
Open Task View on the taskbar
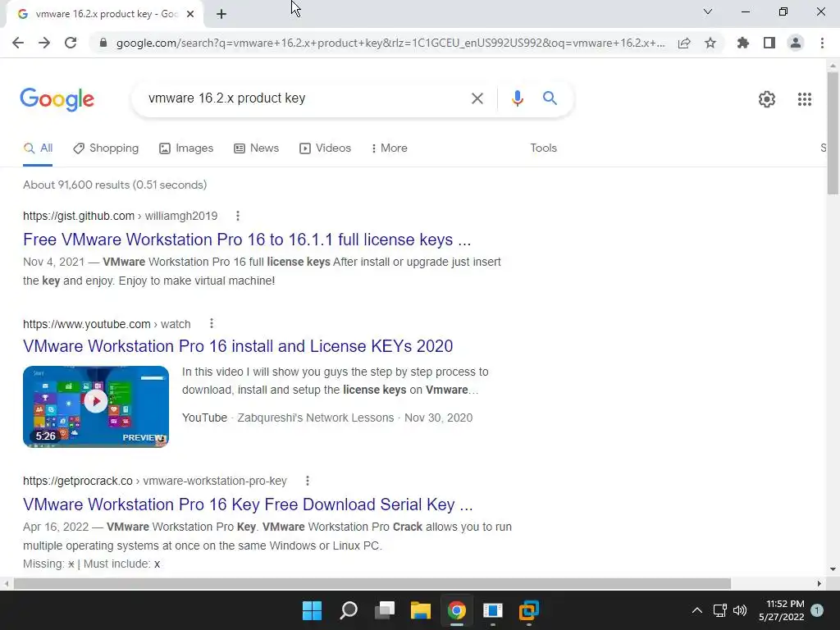tap(385, 610)
